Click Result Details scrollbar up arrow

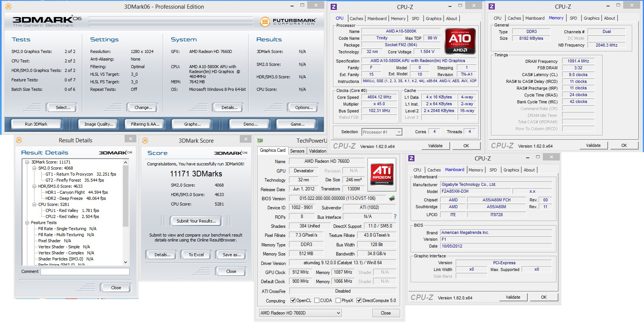point(126,162)
